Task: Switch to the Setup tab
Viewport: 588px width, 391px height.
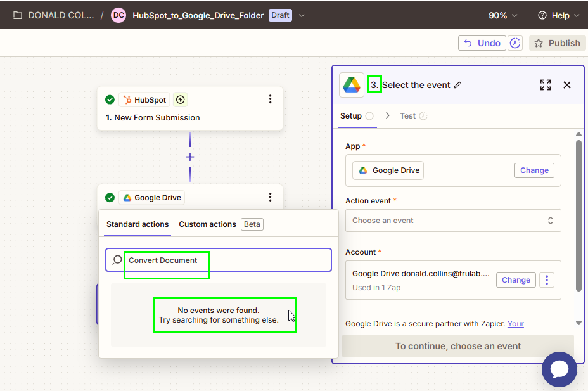Action: pos(357,116)
